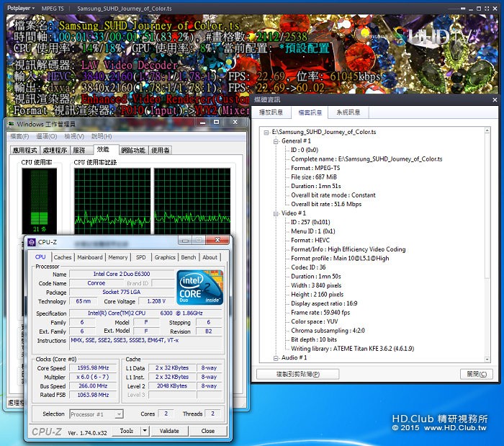Switch to the 播放訊息 tab in media info

(271, 112)
